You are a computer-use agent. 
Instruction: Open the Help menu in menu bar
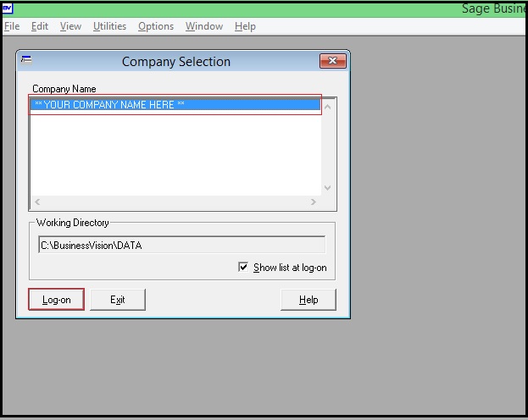coord(245,26)
